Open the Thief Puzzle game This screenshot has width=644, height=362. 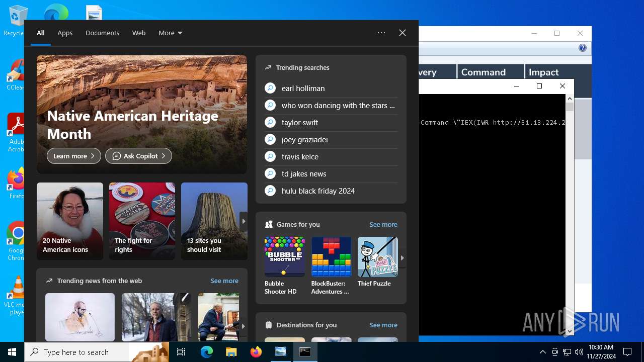pos(378,262)
